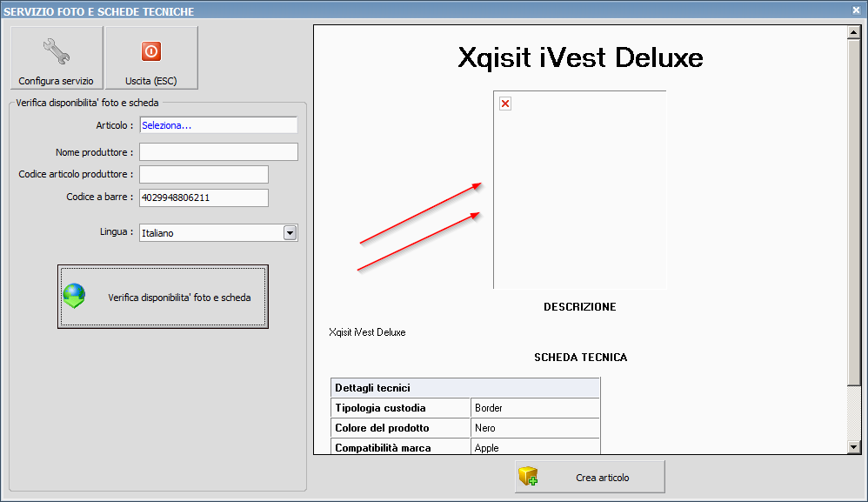Click the 'Codice a barre :' label
The width and height of the screenshot is (868, 502).
[100, 197]
